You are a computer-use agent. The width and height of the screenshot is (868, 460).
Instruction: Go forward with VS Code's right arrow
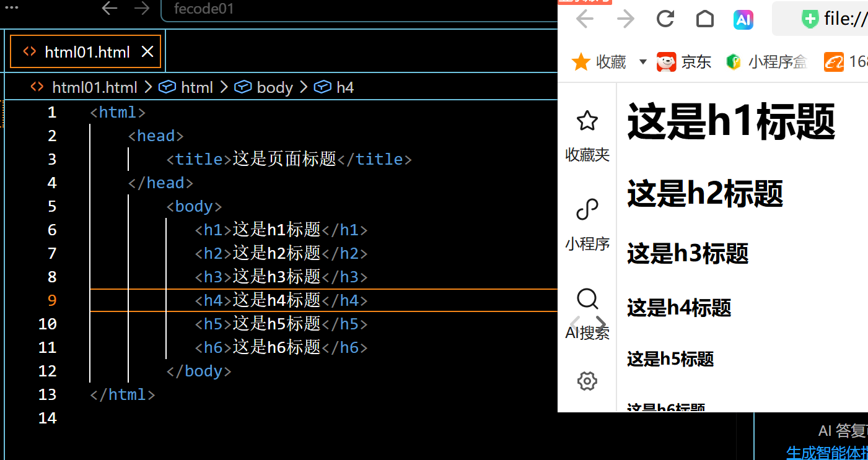point(142,9)
